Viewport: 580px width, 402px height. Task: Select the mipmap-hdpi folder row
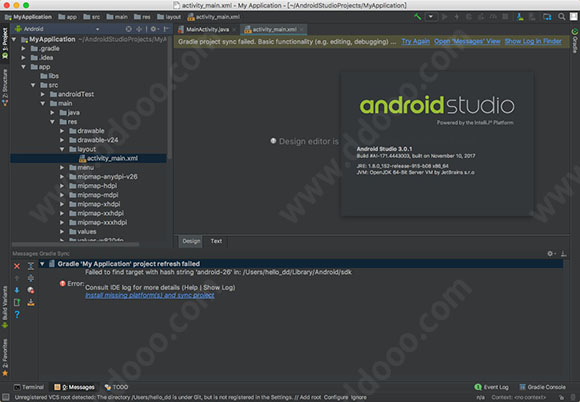[x=89, y=186]
